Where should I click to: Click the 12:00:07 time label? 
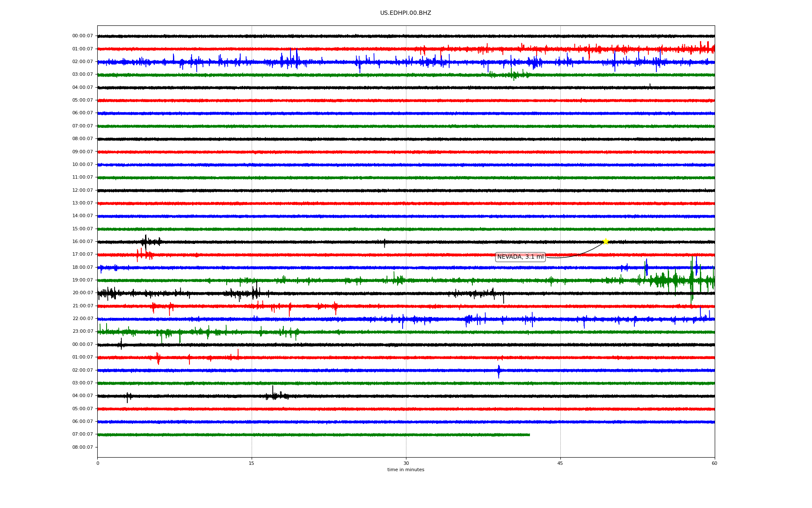82,190
